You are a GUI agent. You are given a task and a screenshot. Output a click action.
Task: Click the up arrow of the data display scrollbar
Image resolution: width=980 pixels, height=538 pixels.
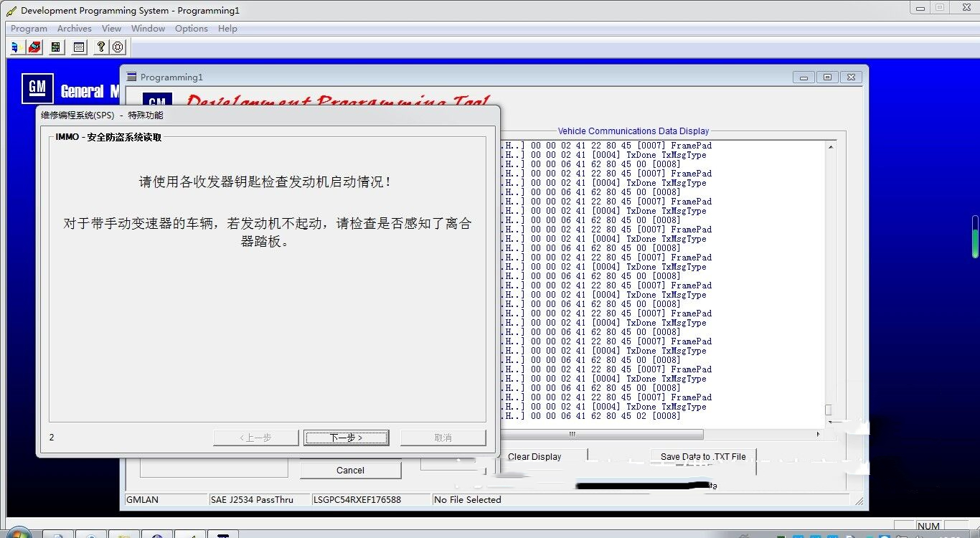click(x=831, y=146)
